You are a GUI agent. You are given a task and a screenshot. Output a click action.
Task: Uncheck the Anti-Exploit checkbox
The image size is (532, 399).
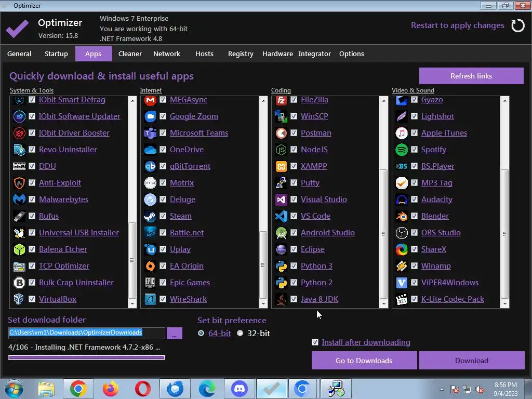[32, 182]
